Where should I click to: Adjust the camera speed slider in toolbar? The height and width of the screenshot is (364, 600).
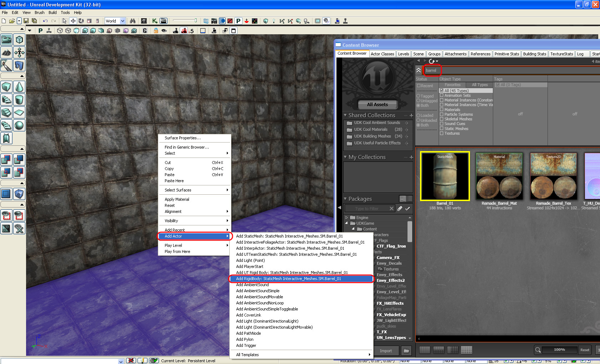point(185,21)
